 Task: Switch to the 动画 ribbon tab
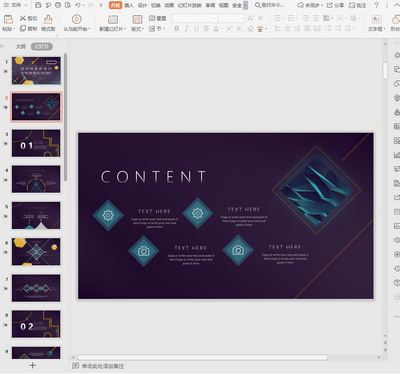point(169,5)
